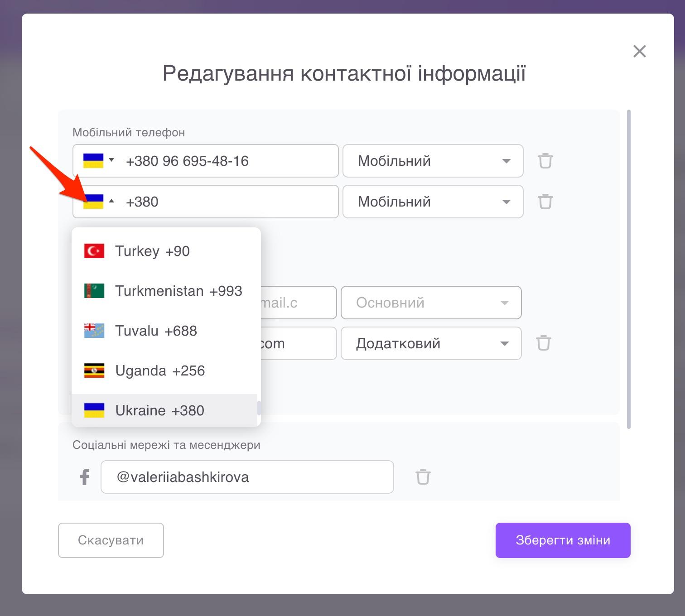Click the Скасувати button
Screen dimensions: 685x616
coord(111,540)
